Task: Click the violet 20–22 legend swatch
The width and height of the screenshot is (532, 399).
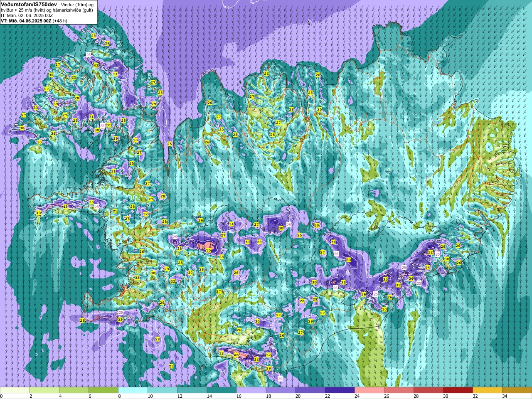Action: (x=310, y=390)
